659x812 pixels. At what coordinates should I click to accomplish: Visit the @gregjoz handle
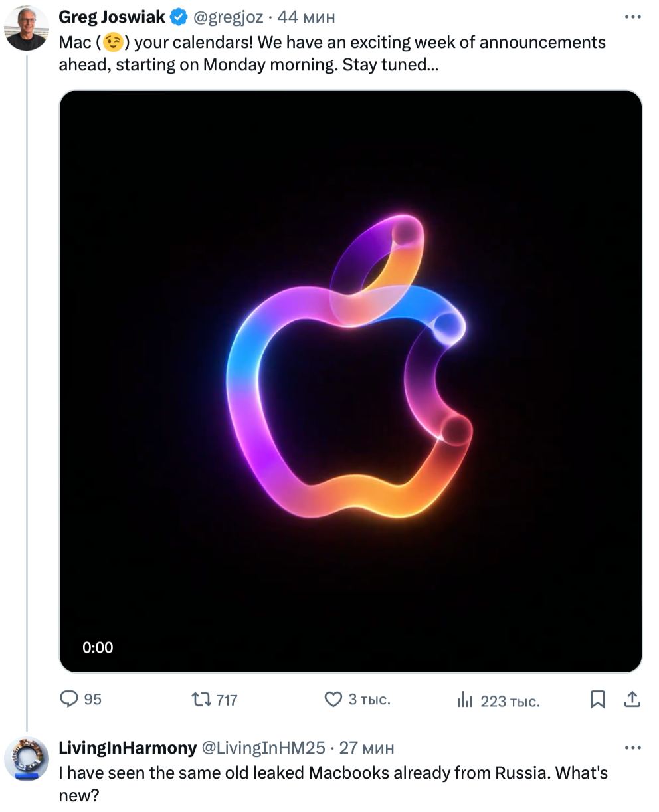[x=228, y=17]
